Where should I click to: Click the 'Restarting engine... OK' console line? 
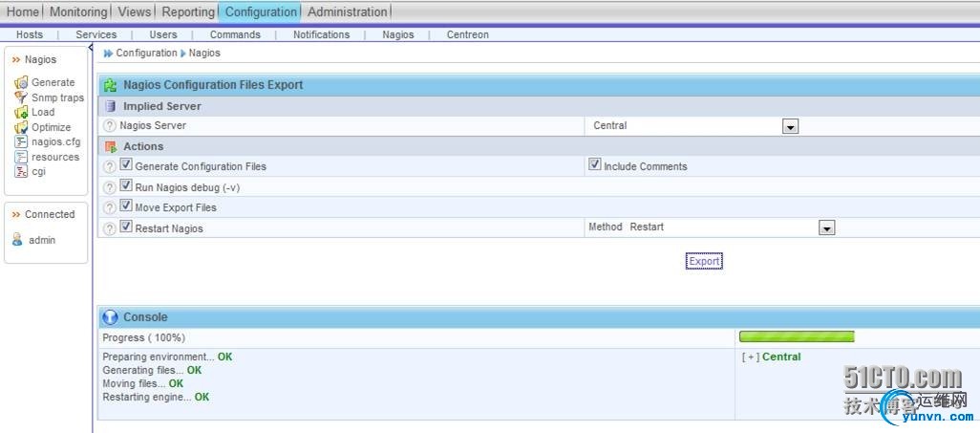[157, 398]
